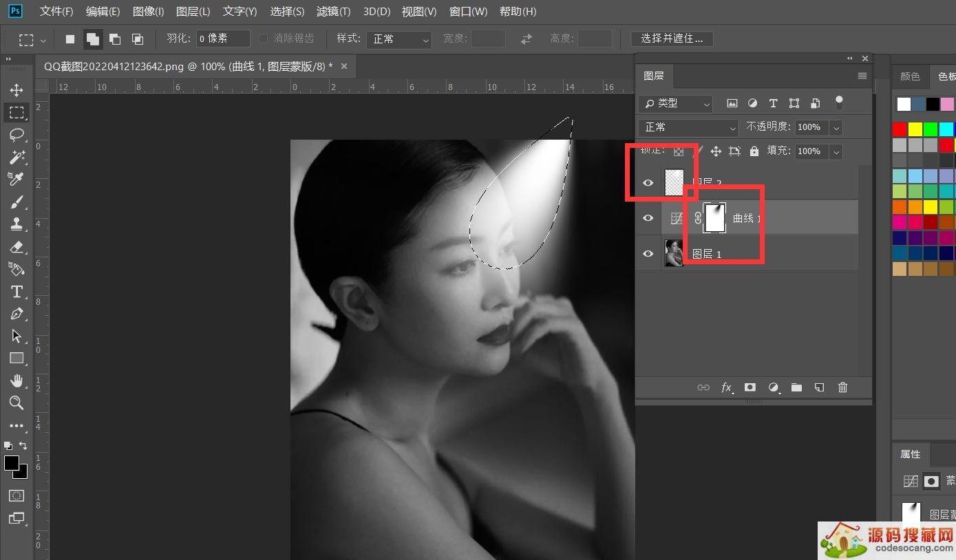Pick the red swatch in the Swatches panel
Image resolution: width=956 pixels, height=560 pixels.
tap(899, 128)
